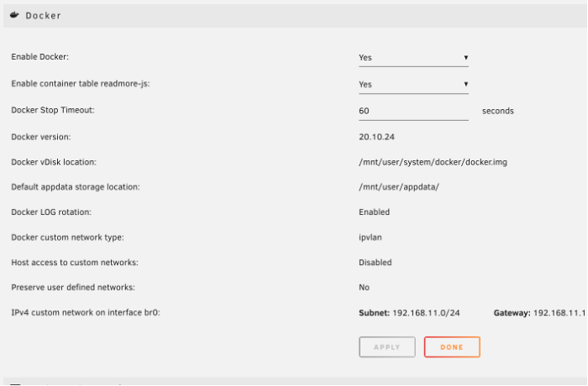Click the appdata path /mnt/user/appdata/
The height and width of the screenshot is (386, 588).
click(399, 187)
